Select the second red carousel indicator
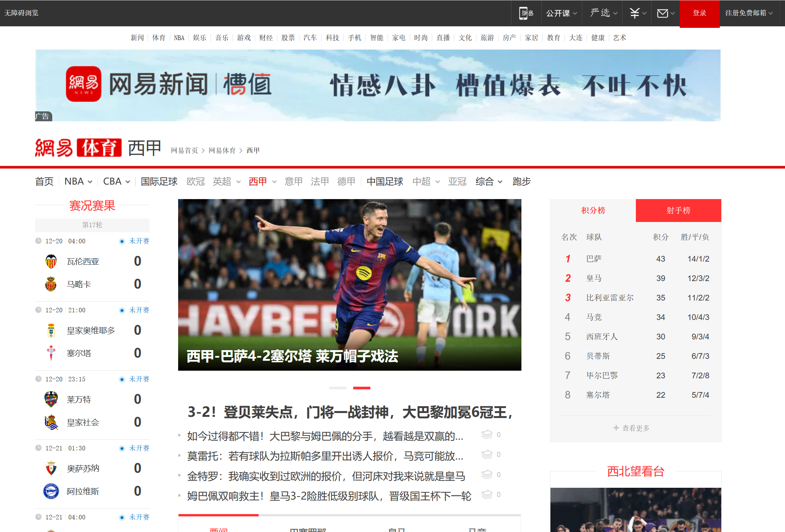 [x=362, y=388]
